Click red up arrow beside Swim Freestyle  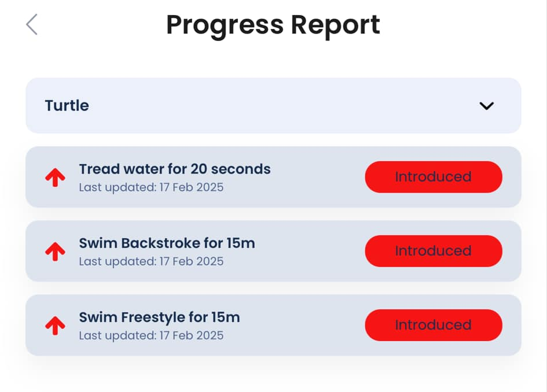click(x=55, y=326)
